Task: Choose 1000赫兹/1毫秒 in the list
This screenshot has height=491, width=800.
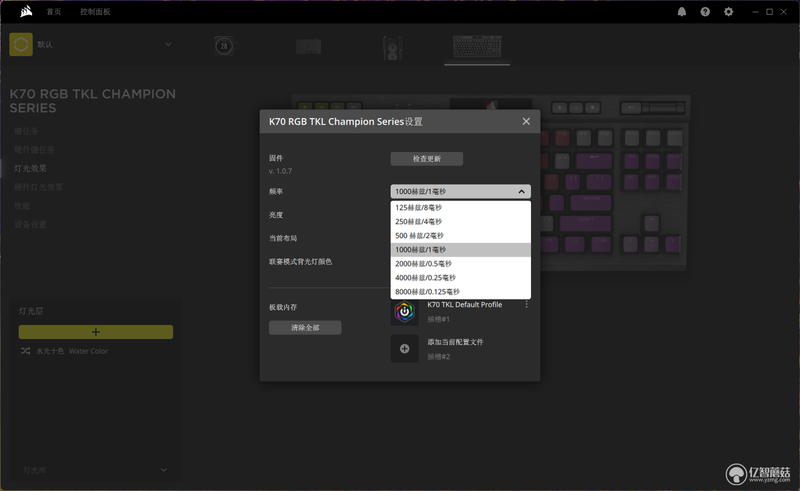Action: pos(460,250)
